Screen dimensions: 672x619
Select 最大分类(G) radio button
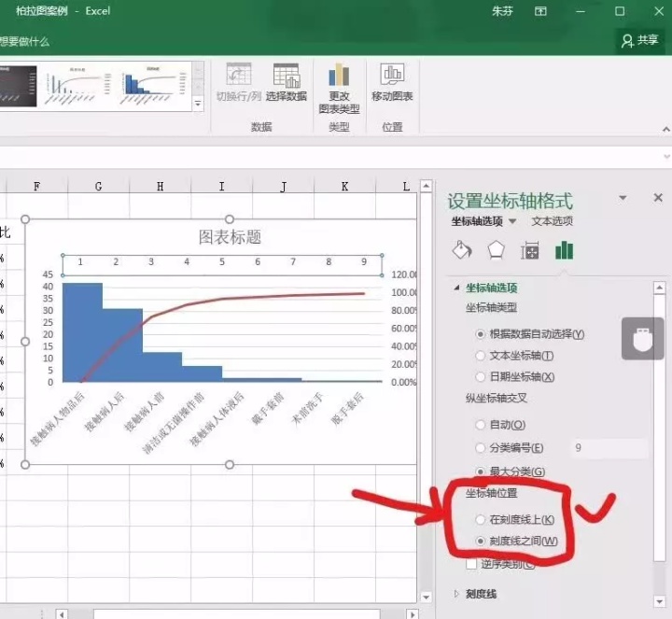pos(481,471)
